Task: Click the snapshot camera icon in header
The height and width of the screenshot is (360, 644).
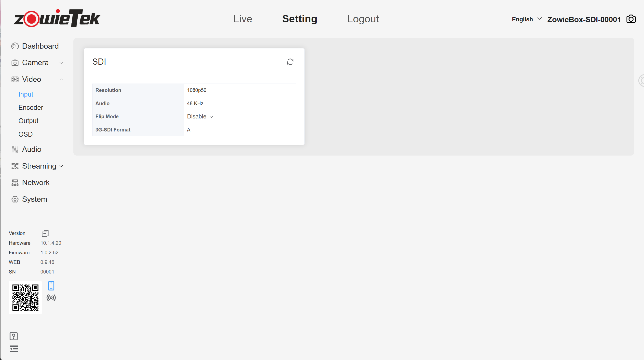Action: pos(631,19)
